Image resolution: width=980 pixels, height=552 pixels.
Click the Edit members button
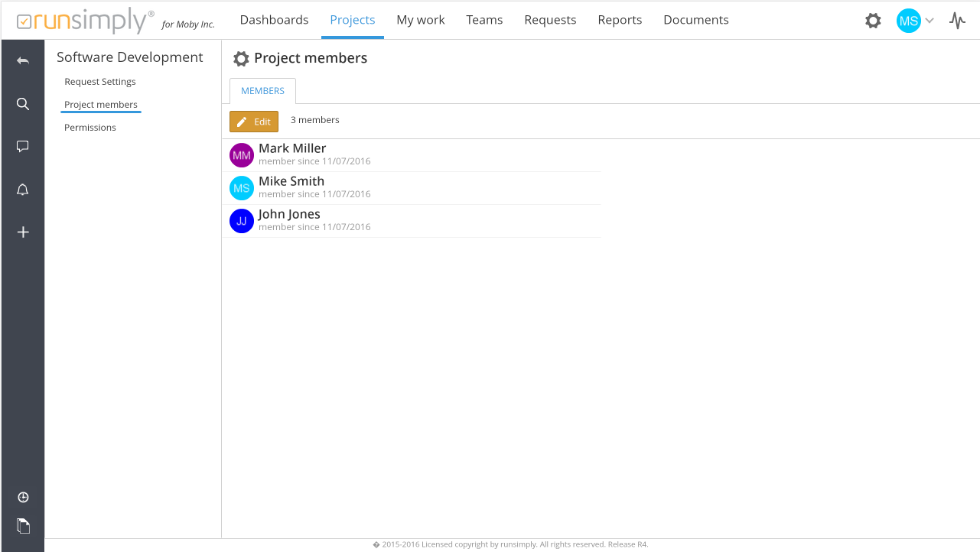point(254,122)
